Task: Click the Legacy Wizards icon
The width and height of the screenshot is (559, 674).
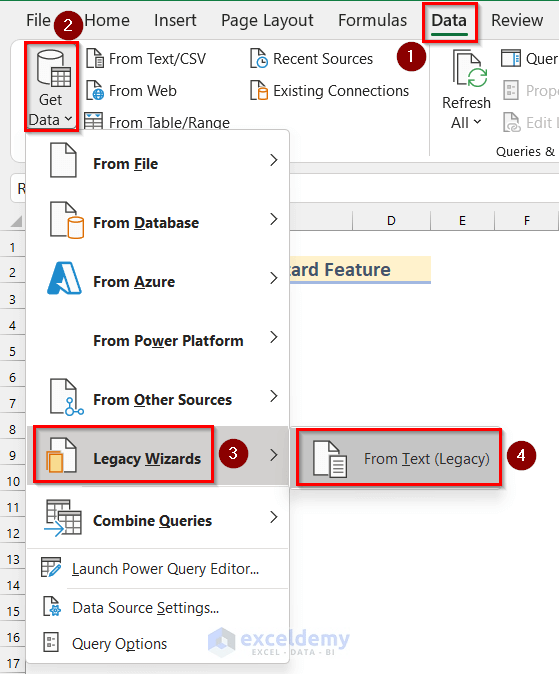Action: click(x=61, y=455)
